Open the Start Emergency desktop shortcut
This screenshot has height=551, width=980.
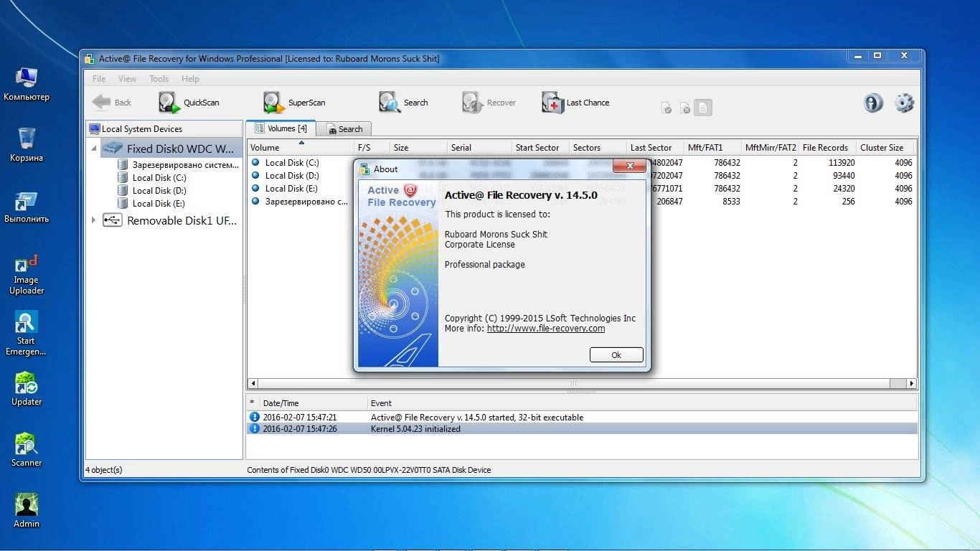27,334
